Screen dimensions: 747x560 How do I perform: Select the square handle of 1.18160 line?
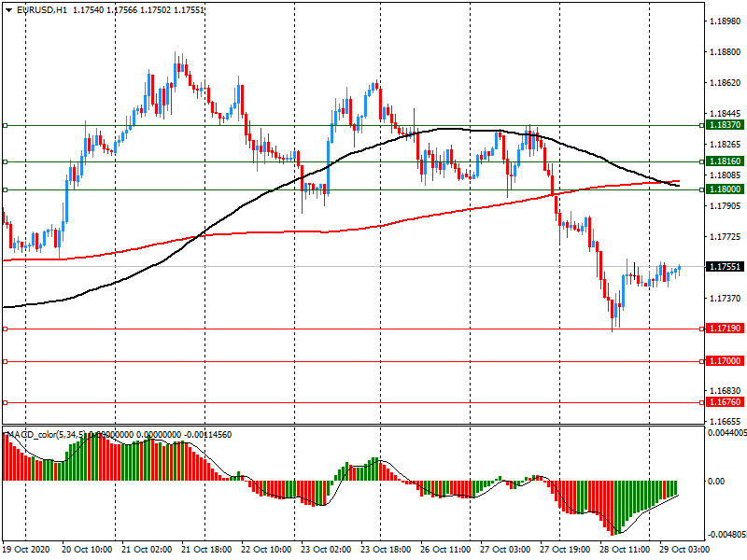(x=6, y=161)
